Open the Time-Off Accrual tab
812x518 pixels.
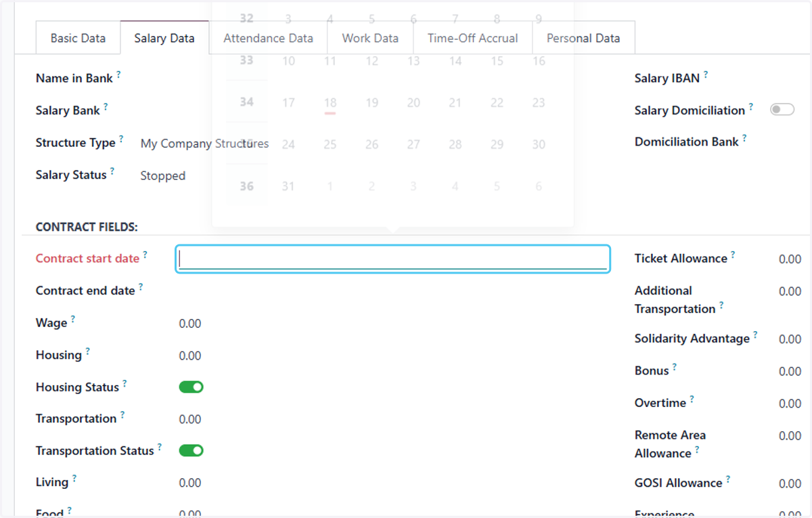pos(473,38)
